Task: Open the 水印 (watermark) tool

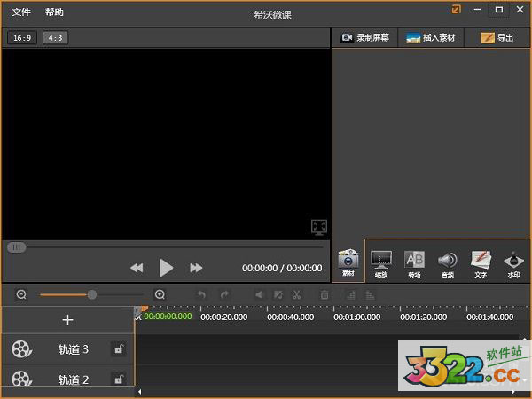Action: (513, 261)
